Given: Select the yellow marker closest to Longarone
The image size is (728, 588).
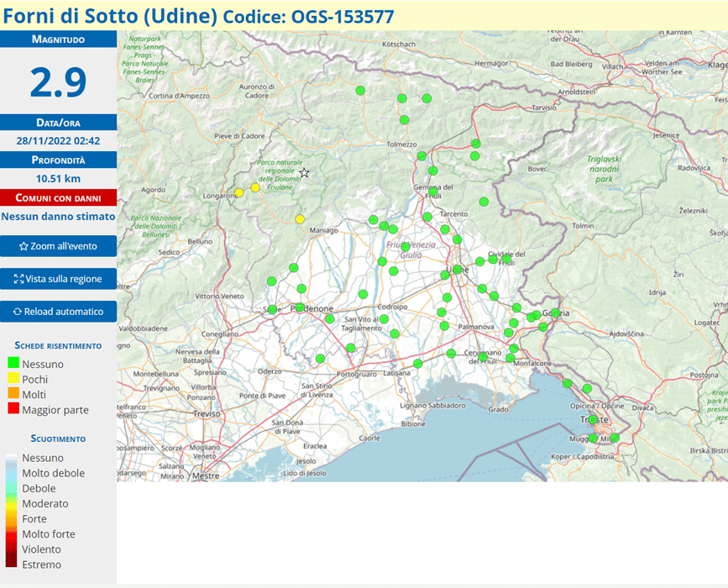Looking at the screenshot, I should point(238,192).
